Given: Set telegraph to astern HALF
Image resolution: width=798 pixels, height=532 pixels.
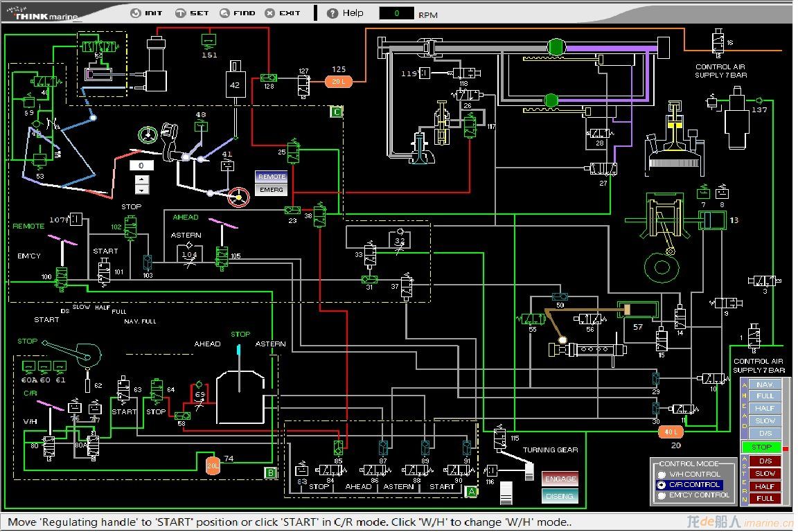Looking at the screenshot, I should pyautogui.click(x=765, y=486).
